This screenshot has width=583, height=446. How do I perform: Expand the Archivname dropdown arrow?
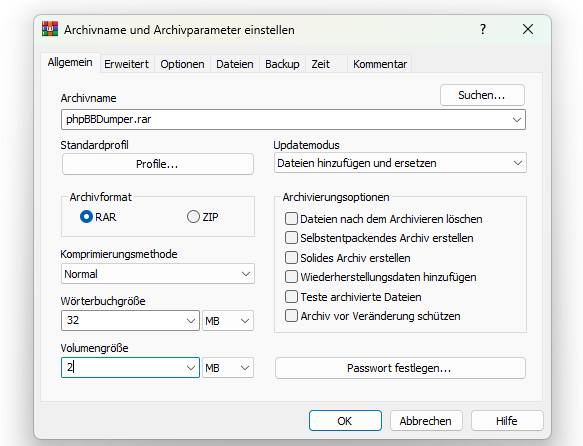point(516,120)
